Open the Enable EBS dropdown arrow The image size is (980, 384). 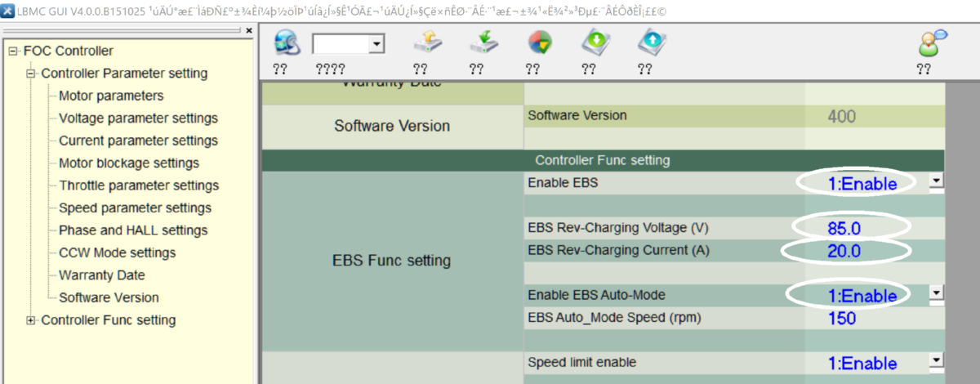(x=936, y=182)
